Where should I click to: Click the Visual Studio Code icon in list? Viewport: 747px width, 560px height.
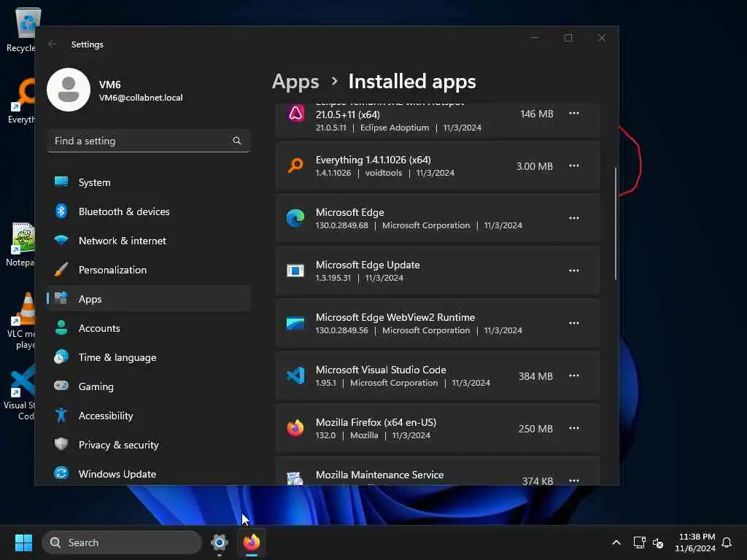coord(295,376)
